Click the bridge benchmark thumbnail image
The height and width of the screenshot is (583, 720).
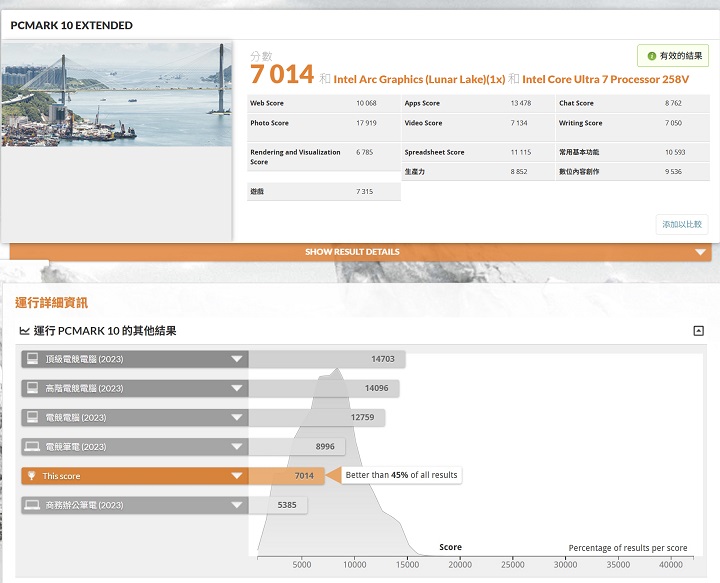(117, 95)
